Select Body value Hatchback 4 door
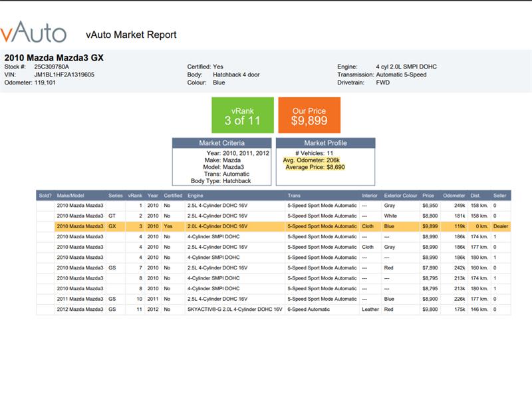 236,75
